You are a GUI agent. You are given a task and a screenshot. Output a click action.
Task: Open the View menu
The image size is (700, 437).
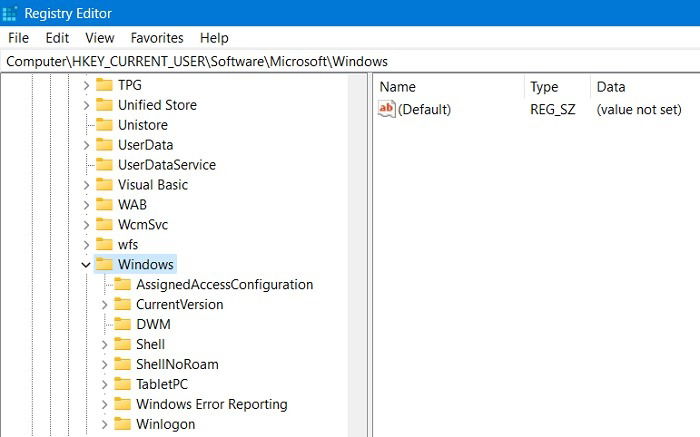pyautogui.click(x=100, y=38)
